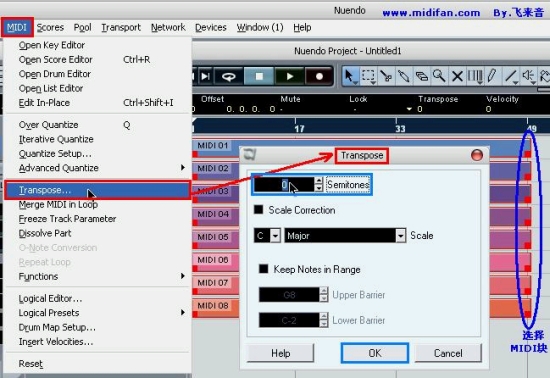
Task: Pick the Split scissors tool
Action: [386, 76]
